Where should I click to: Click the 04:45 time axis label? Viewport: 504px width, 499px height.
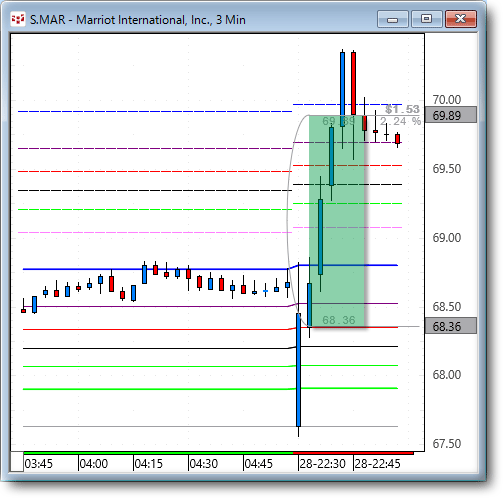coord(258,464)
